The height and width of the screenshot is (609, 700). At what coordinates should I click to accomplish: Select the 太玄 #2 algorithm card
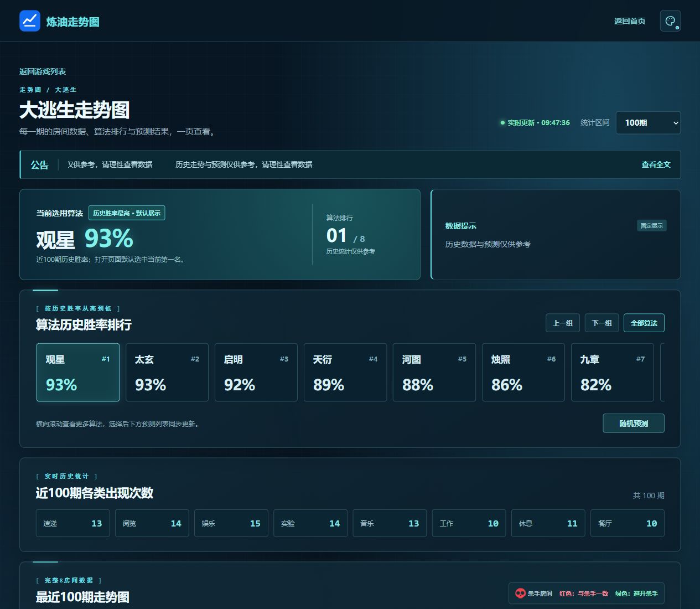(x=167, y=372)
